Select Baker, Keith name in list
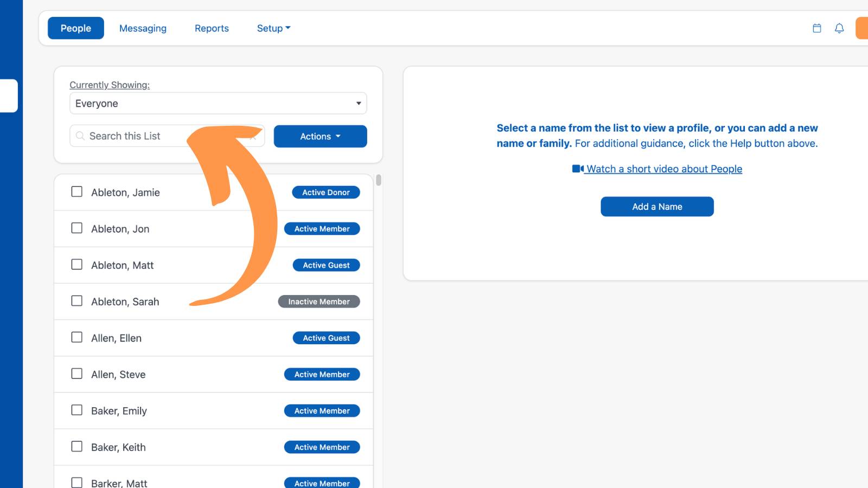The height and width of the screenshot is (488, 868). (x=118, y=447)
